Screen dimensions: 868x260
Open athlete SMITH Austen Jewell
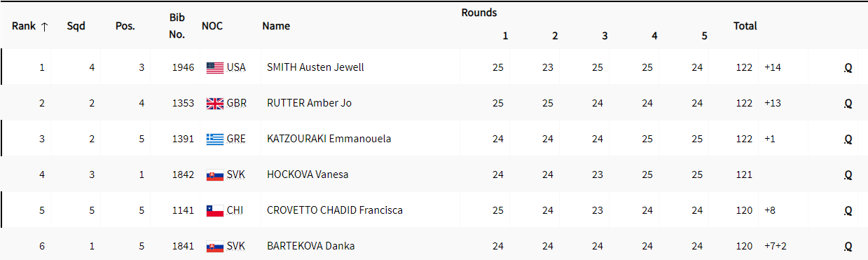(315, 67)
